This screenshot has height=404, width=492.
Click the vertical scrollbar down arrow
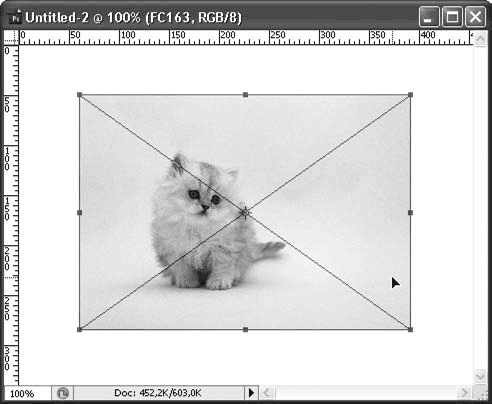[480, 377]
